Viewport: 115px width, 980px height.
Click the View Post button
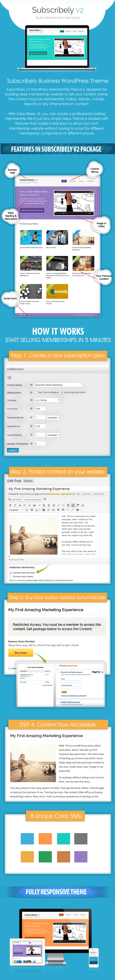pos(87,494)
